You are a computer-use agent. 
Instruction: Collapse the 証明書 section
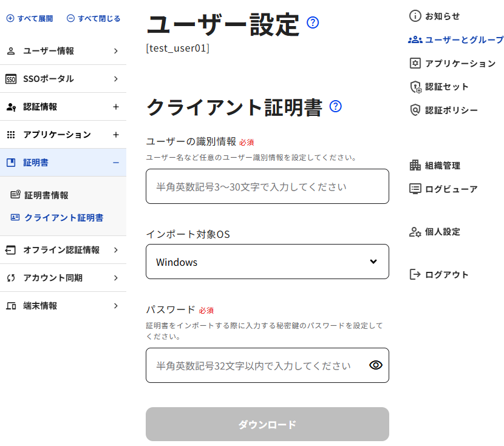pyautogui.click(x=116, y=163)
